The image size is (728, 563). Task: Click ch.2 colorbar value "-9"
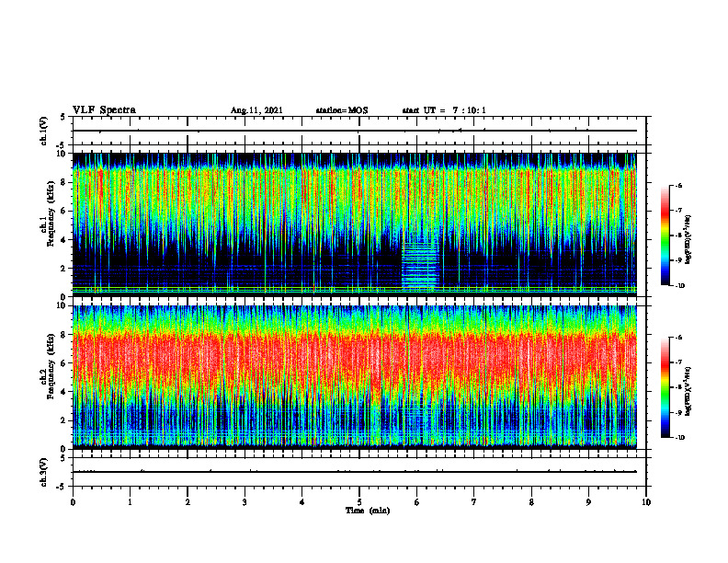[677, 412]
